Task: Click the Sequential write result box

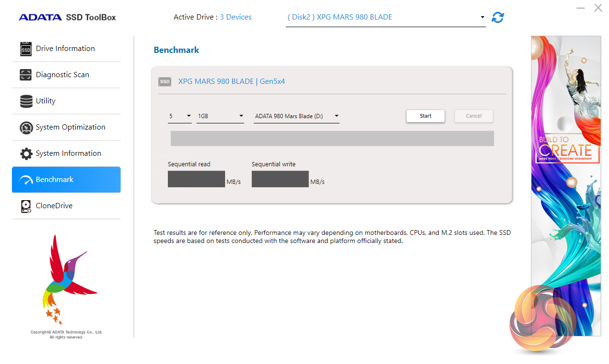Action: [x=280, y=179]
